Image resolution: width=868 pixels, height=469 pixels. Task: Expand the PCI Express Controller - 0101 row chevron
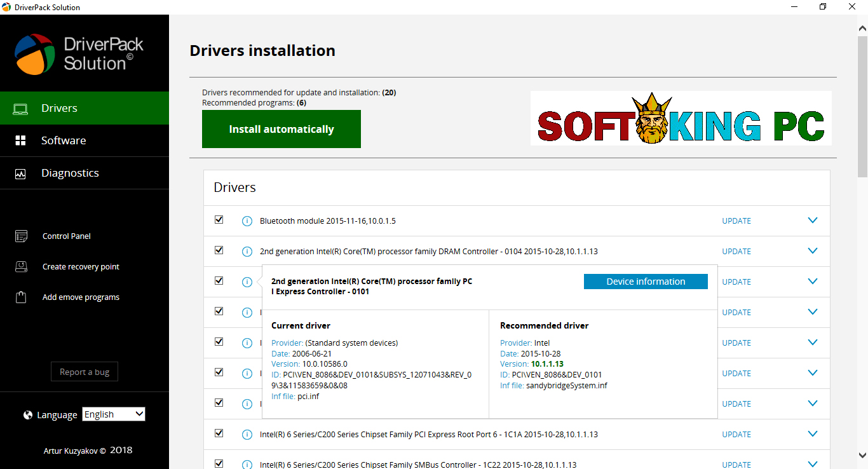[x=812, y=282]
